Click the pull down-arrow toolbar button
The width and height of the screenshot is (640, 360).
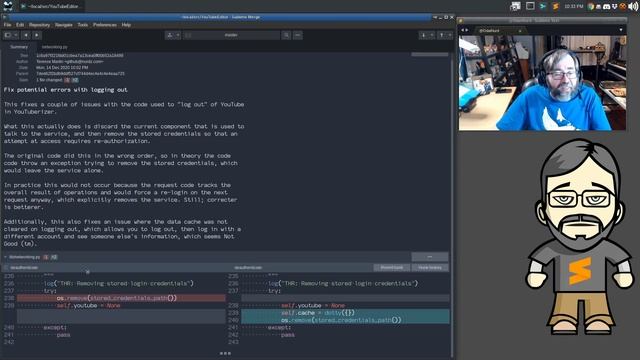[x=424, y=36]
